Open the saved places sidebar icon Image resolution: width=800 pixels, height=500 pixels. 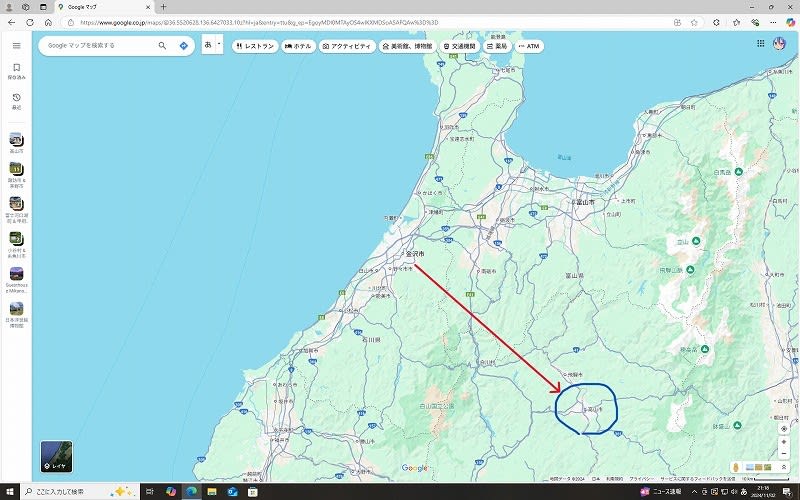pyautogui.click(x=16, y=71)
